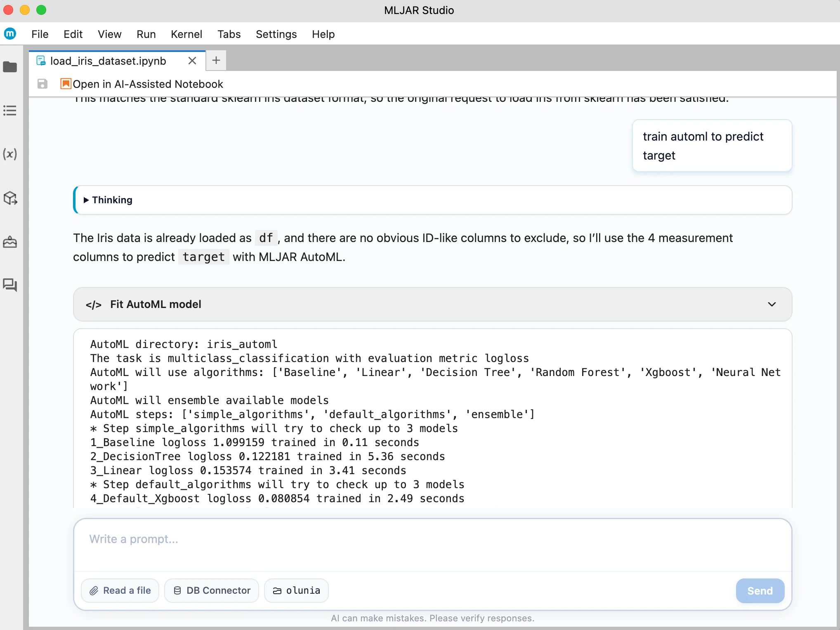Click the '3_Linear logloss 0.153574' output line
Viewport: 840px width, 630px height.
point(248,470)
